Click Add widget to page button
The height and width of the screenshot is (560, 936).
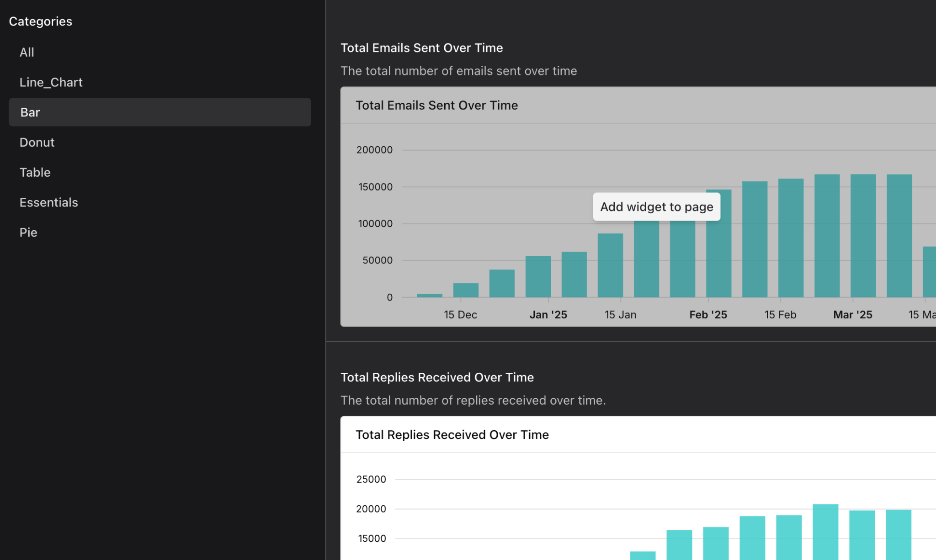656,207
